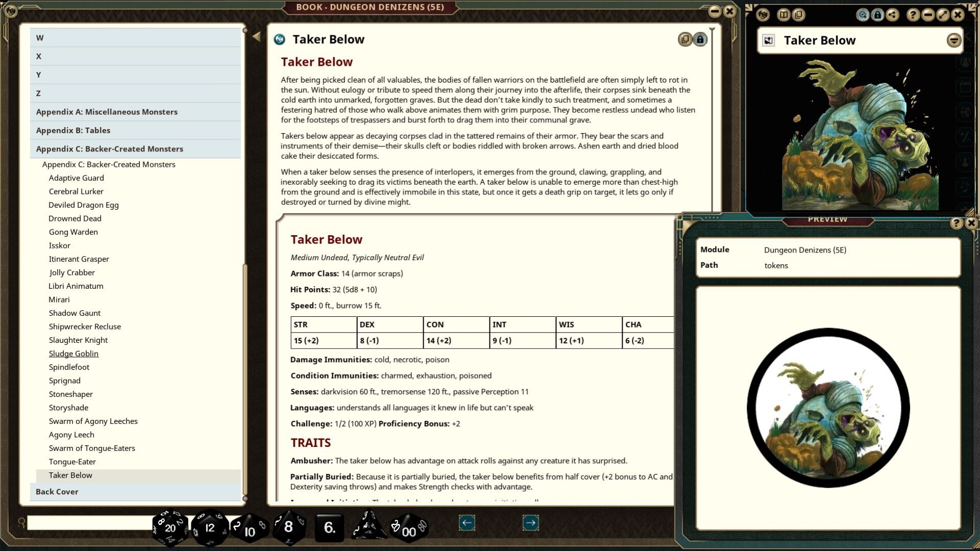This screenshot has height=551, width=980.
Task: Open the Taker Below image title dropdown menu
Action: tap(953, 40)
